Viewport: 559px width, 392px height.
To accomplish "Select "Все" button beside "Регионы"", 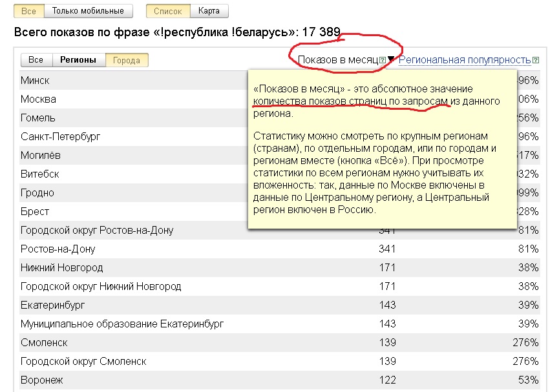I will click(x=36, y=60).
